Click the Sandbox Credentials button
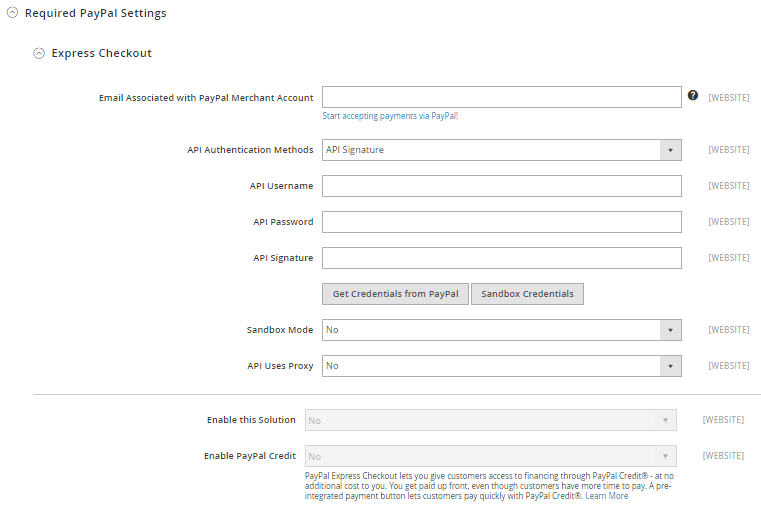This screenshot has height=508, width=761. point(527,294)
